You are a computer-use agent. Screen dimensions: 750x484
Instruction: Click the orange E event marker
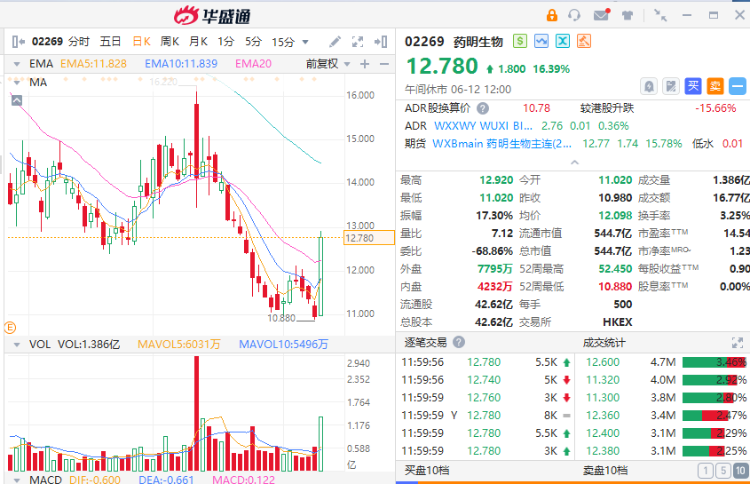(x=10, y=328)
